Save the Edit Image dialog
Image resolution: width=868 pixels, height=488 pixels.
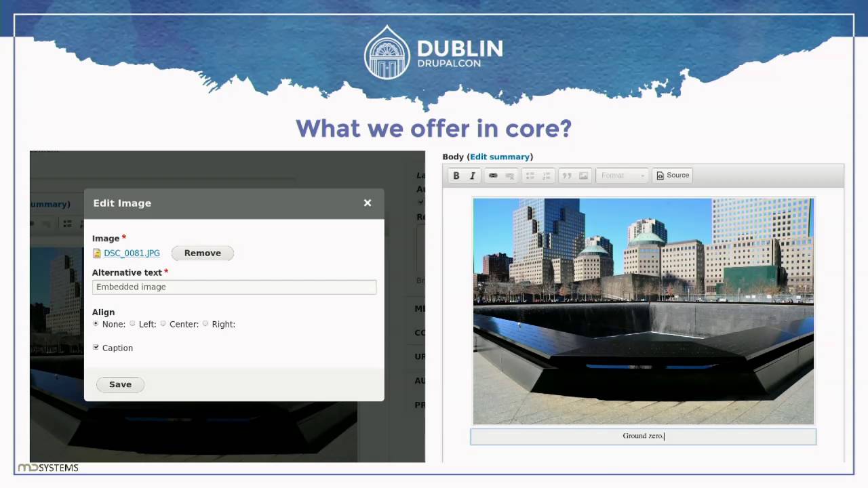pyautogui.click(x=120, y=384)
